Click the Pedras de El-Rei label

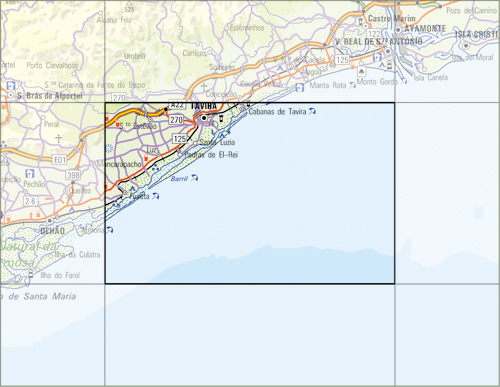[x=211, y=155]
